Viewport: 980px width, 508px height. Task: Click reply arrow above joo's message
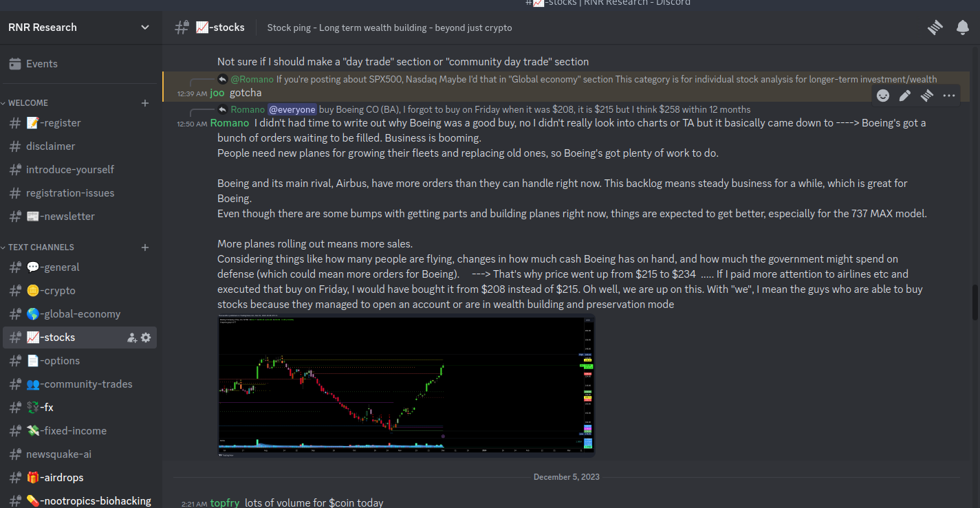[x=223, y=79]
